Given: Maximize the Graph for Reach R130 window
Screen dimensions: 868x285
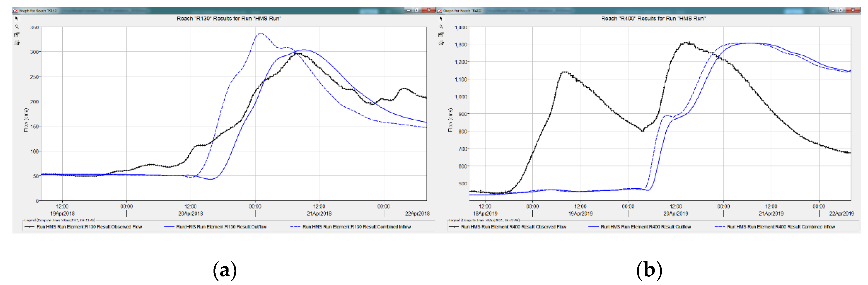Looking at the screenshot, I should 417,10.
